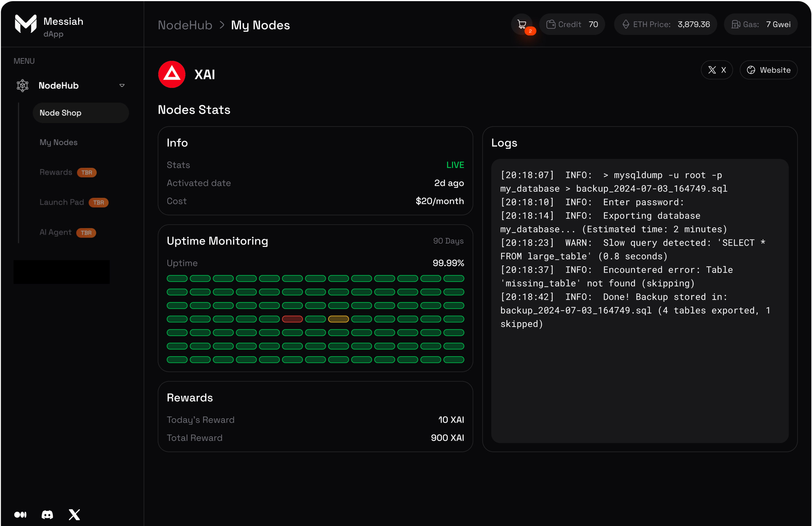812x526 pixels.
Task: Click the Nodes Stats heading
Action: (x=194, y=109)
